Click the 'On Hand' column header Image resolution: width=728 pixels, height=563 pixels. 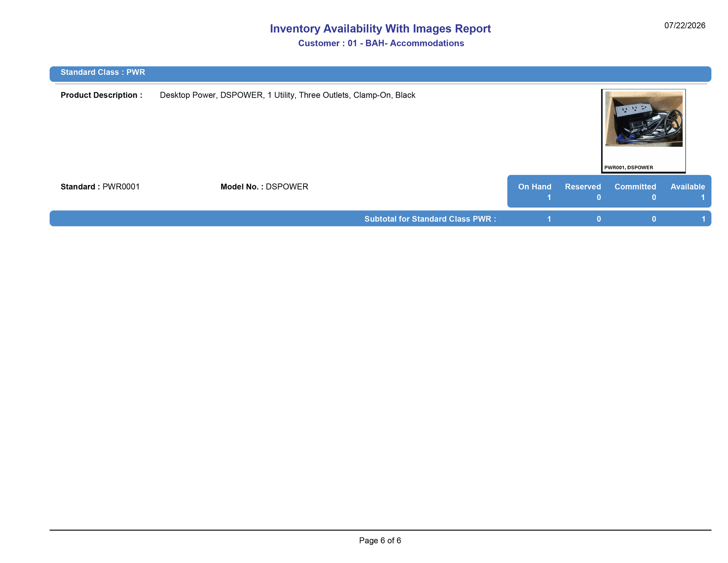[535, 187]
